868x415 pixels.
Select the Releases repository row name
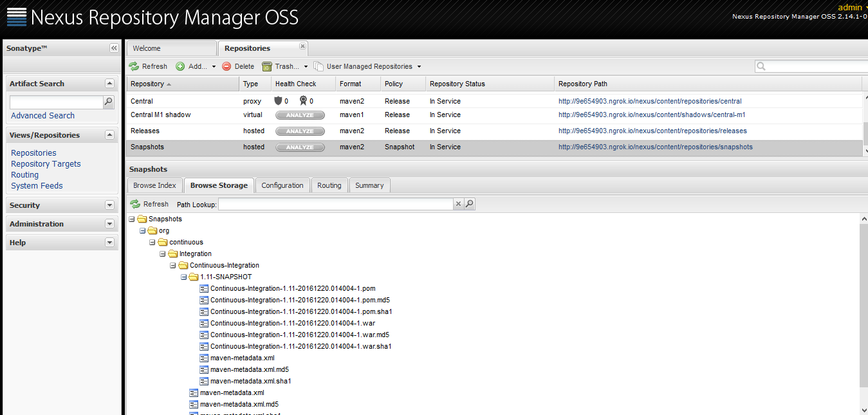point(145,131)
